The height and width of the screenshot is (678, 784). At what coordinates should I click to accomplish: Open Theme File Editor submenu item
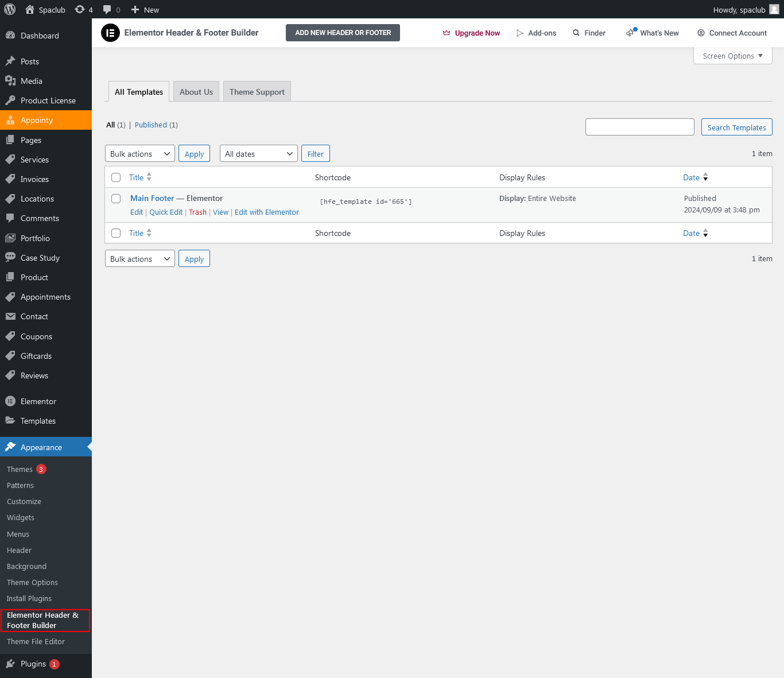[x=36, y=641]
